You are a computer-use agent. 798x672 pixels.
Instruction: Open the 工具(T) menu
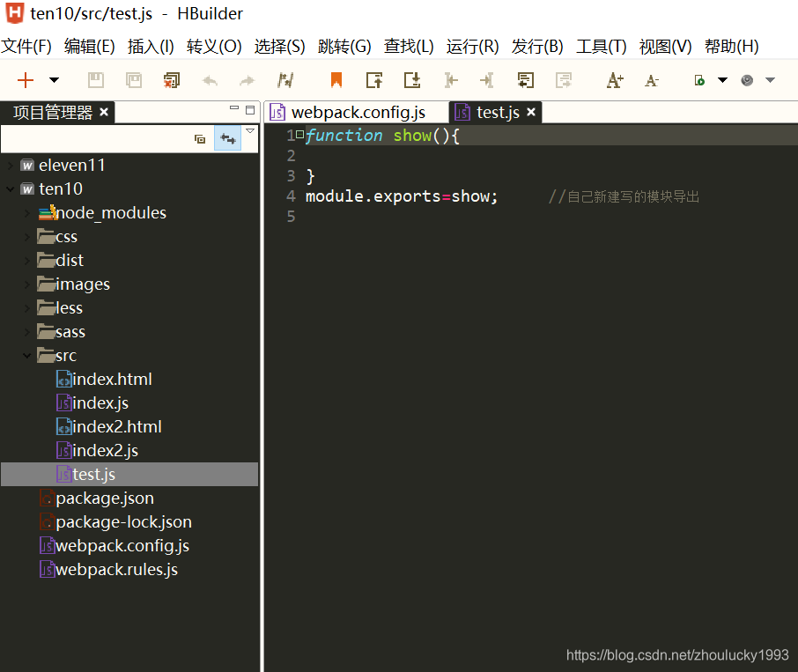(x=602, y=47)
